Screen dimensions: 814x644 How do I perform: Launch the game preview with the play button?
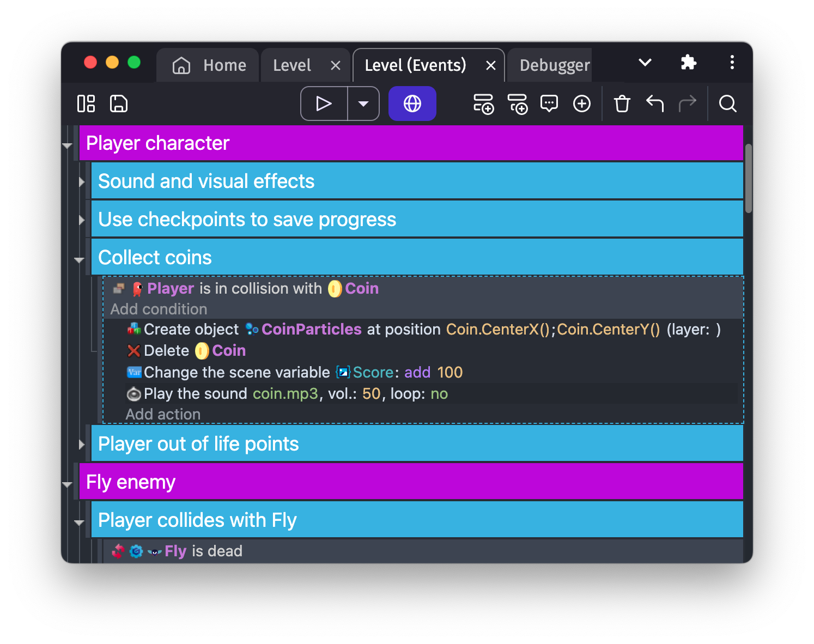324,104
